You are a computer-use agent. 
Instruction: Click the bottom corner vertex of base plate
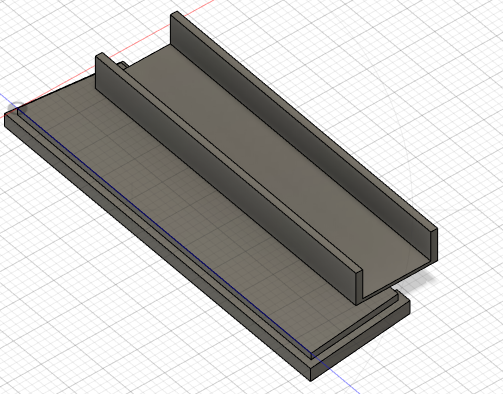click(311, 381)
